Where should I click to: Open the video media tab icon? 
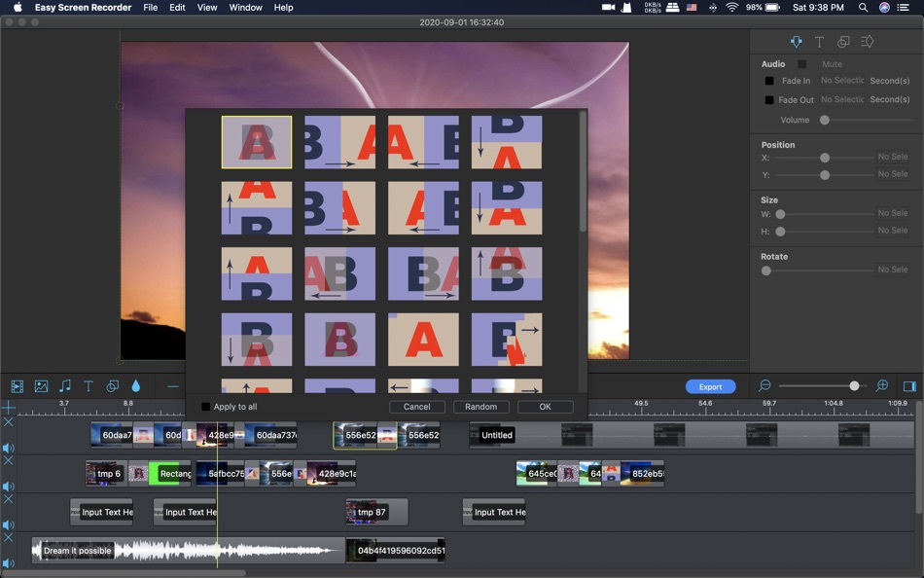pyautogui.click(x=17, y=386)
